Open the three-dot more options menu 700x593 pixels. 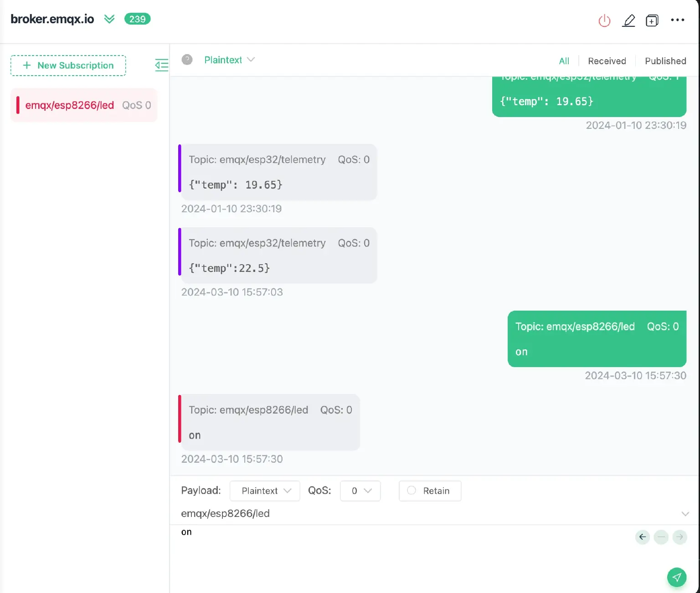click(x=677, y=20)
